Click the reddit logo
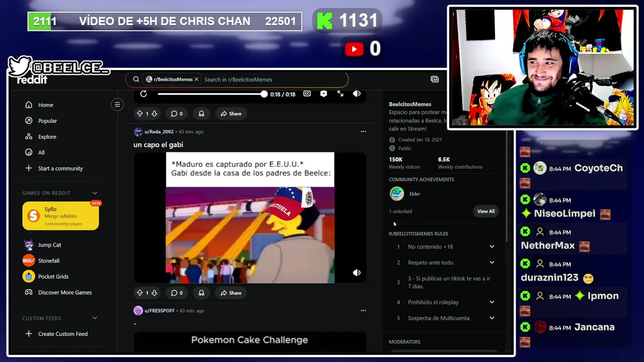This screenshot has height=362, width=644. coord(32,80)
